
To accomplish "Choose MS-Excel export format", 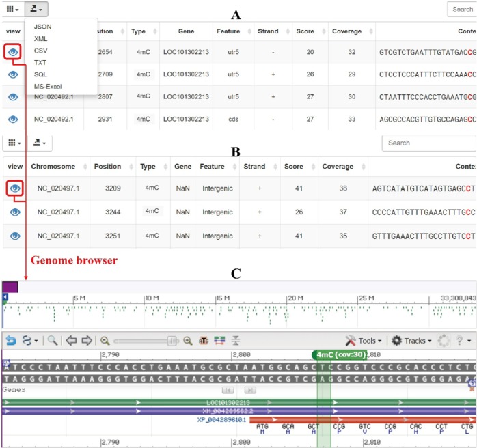I will pos(48,86).
